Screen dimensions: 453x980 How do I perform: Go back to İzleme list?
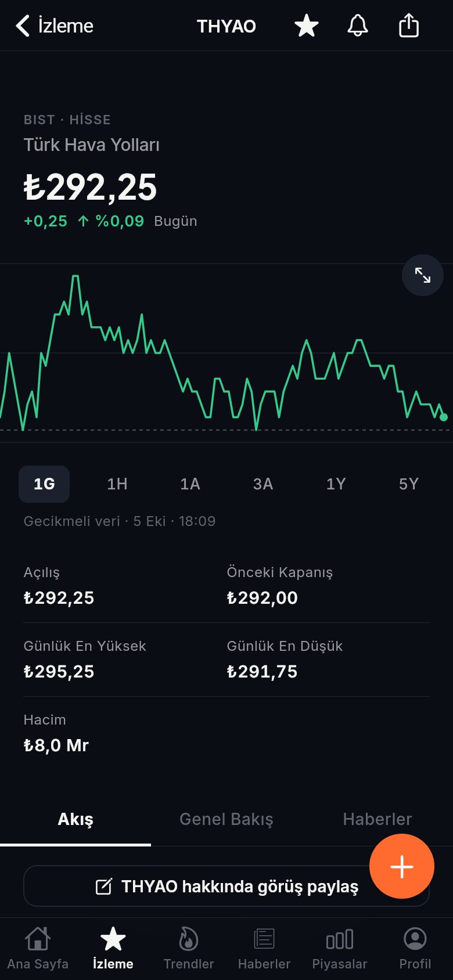[54, 26]
